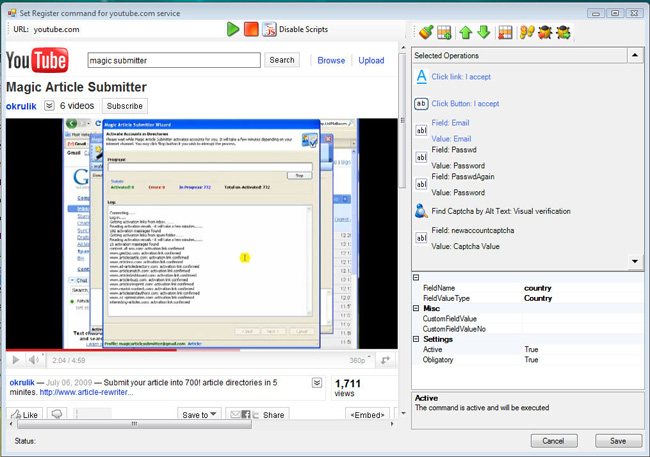Click the Find Captcha operation icon

[421, 211]
